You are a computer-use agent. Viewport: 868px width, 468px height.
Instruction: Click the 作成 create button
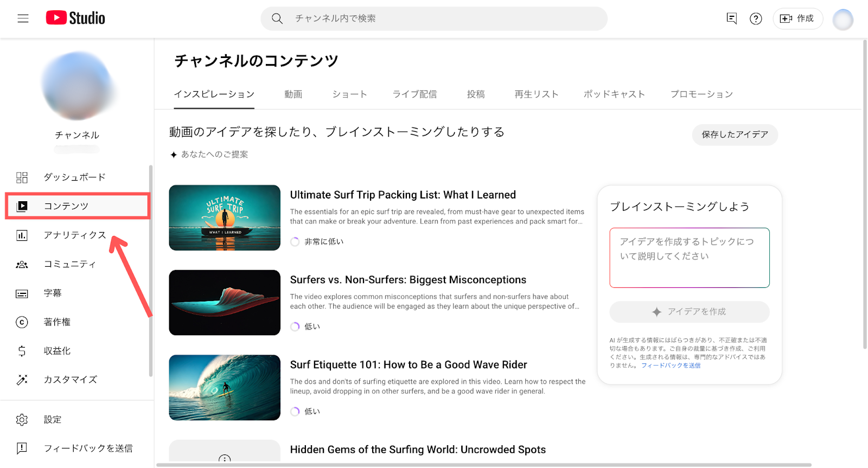(x=797, y=18)
